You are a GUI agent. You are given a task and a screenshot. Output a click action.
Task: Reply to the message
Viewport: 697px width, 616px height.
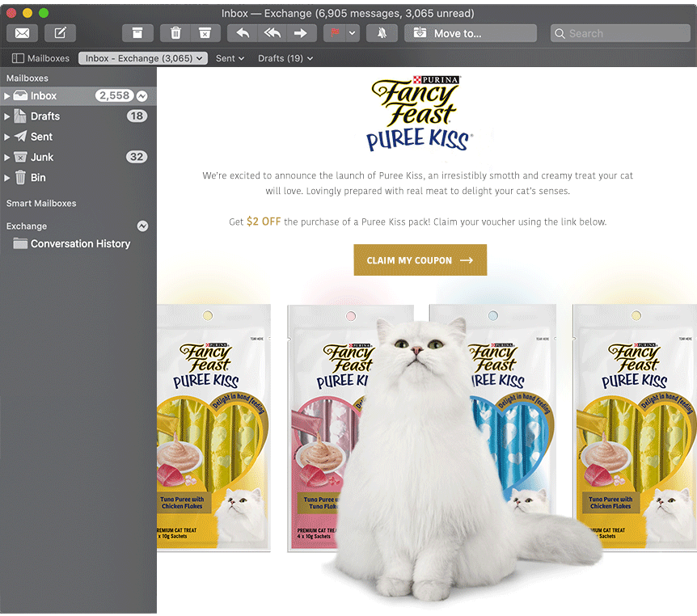click(x=243, y=33)
